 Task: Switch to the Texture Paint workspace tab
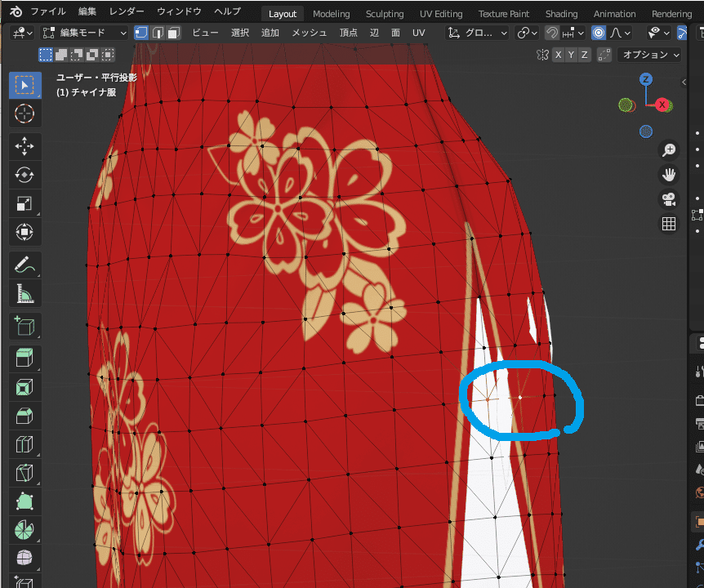point(504,14)
